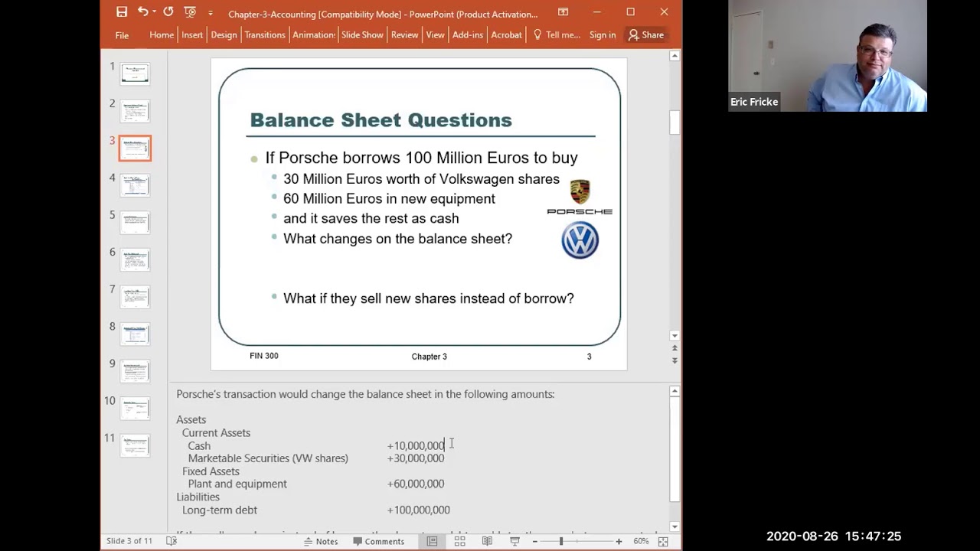The width and height of the screenshot is (980, 551).
Task: Open the spell check status icon
Action: click(171, 541)
